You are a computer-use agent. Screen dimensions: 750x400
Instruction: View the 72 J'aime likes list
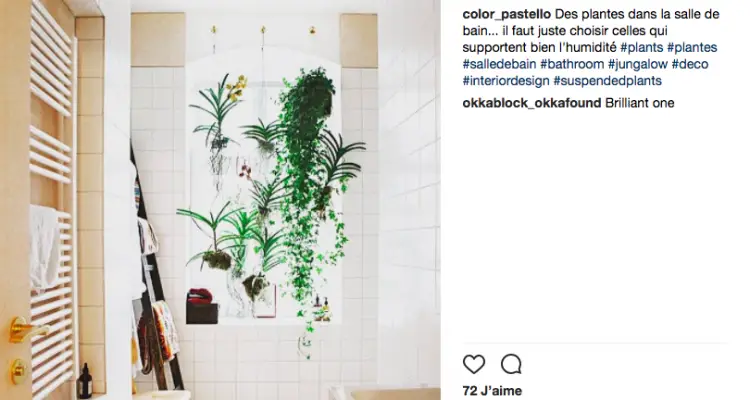coord(492,390)
